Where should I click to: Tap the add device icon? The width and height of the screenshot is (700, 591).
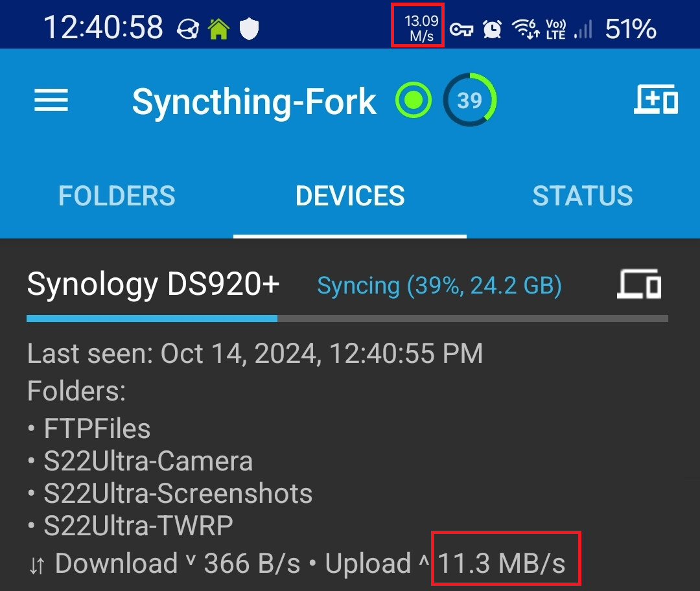pos(655,100)
